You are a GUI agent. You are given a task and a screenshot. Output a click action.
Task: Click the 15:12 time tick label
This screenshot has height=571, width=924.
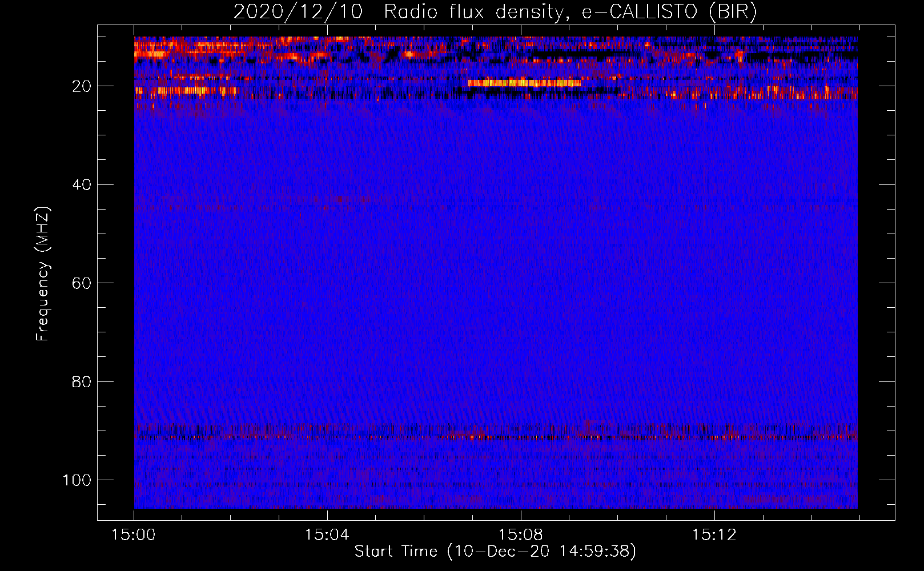[x=714, y=534]
